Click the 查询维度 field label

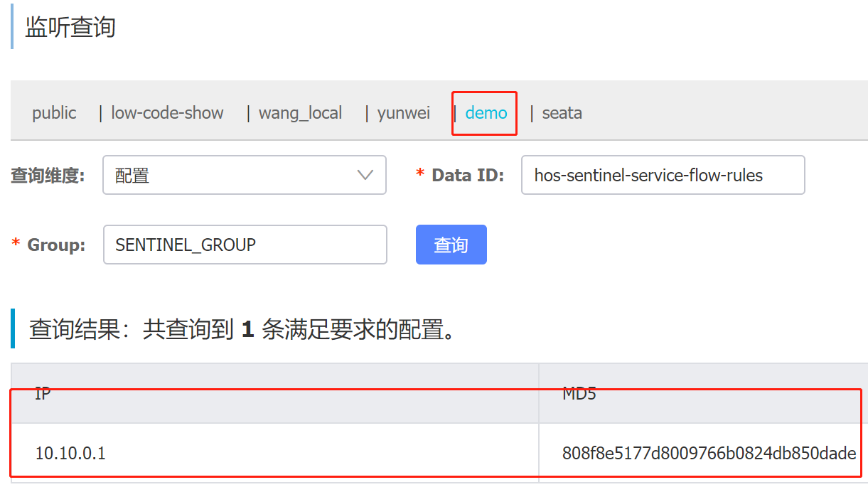click(48, 176)
